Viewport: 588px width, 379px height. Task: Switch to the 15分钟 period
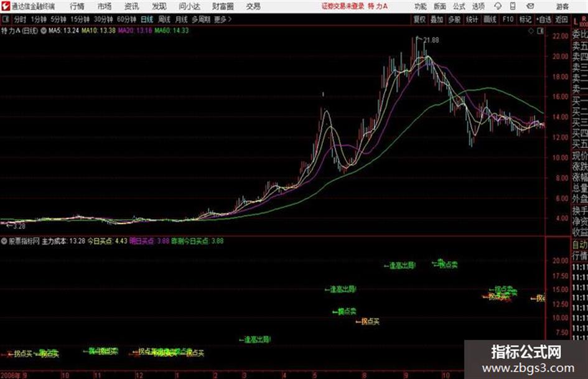pos(80,19)
